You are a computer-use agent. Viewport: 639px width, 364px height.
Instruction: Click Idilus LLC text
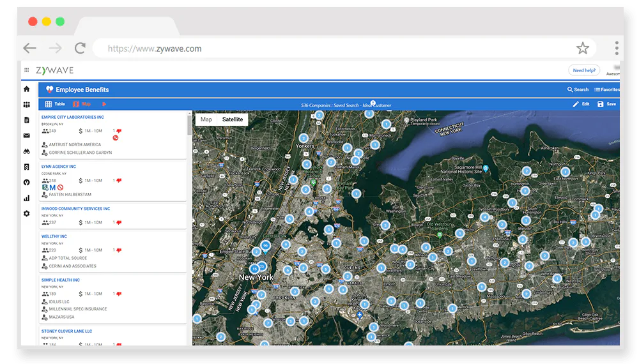[x=59, y=301]
